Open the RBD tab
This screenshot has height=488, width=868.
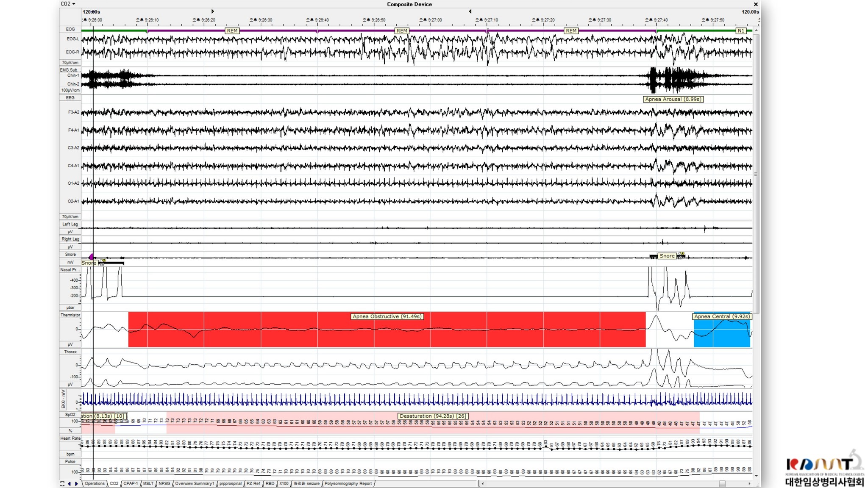coord(270,483)
